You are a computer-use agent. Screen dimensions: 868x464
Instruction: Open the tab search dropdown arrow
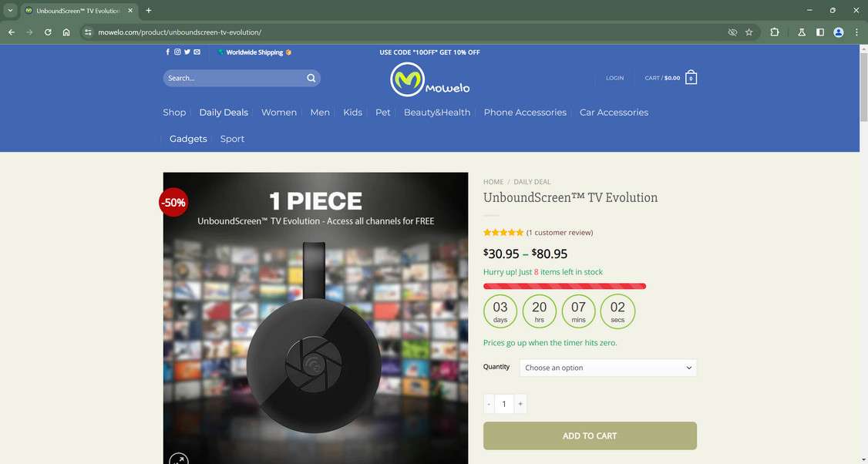10,11
